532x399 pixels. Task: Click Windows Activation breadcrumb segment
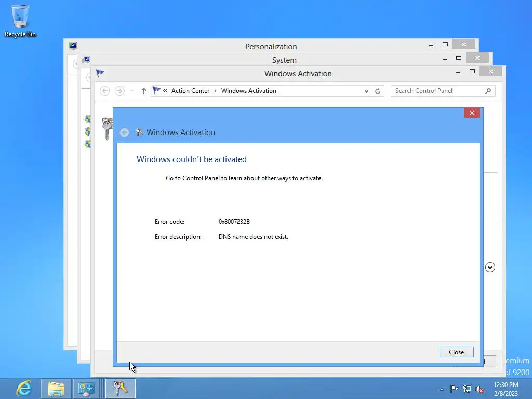(249, 90)
